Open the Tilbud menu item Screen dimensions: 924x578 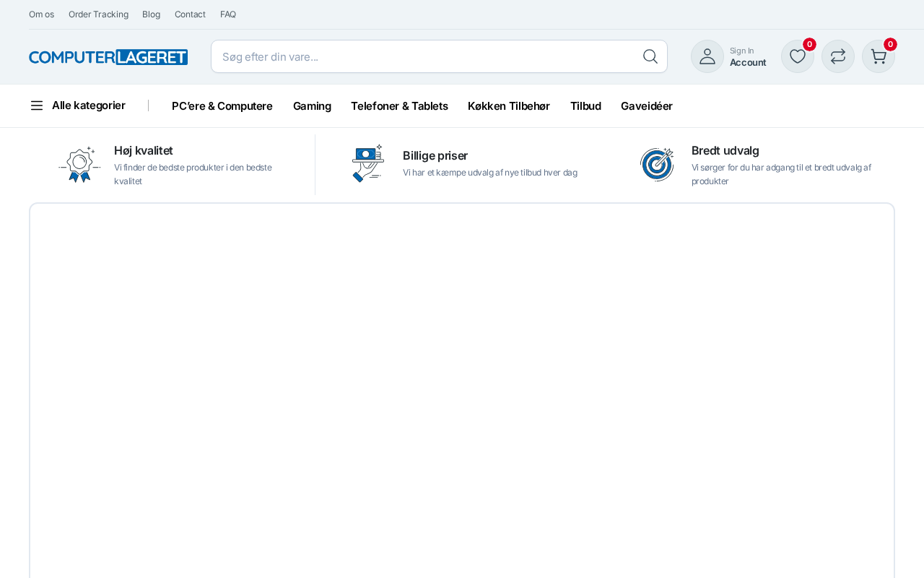(x=585, y=106)
